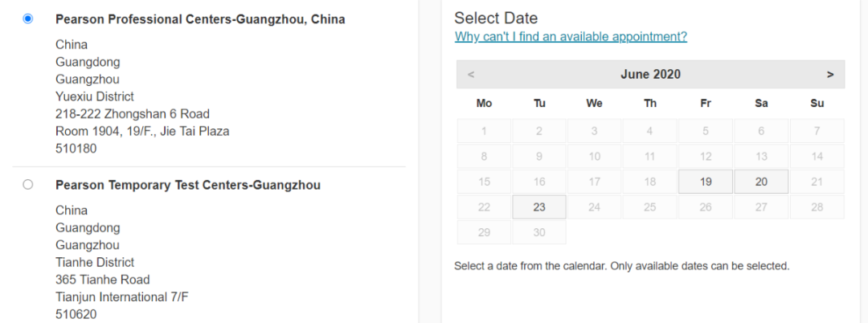Click the June 2020 month header
Screen dimensions: 868x323
(x=650, y=75)
